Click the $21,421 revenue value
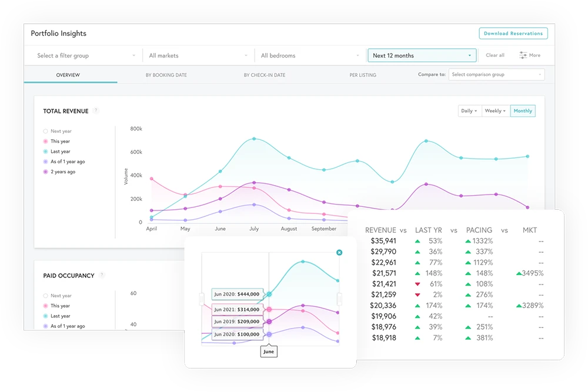This screenshot has width=588, height=392. pos(384,284)
